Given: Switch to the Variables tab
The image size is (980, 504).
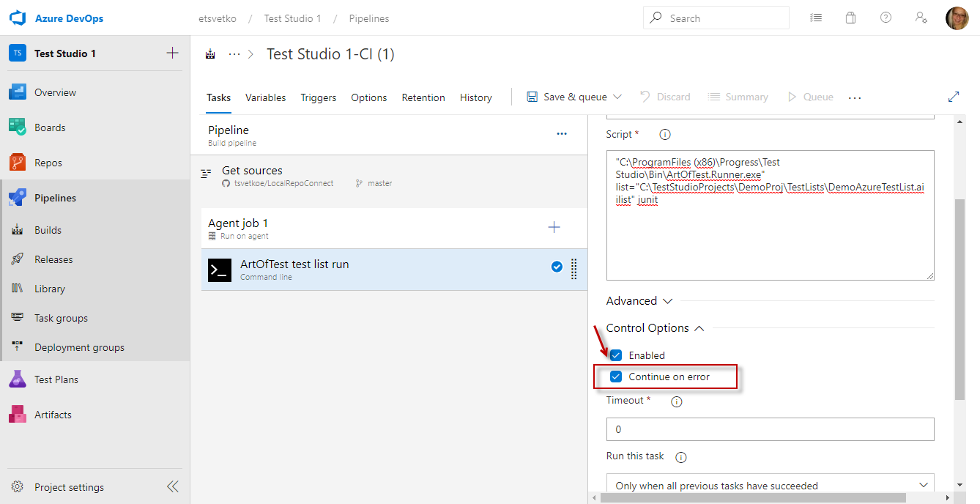Looking at the screenshot, I should [265, 97].
